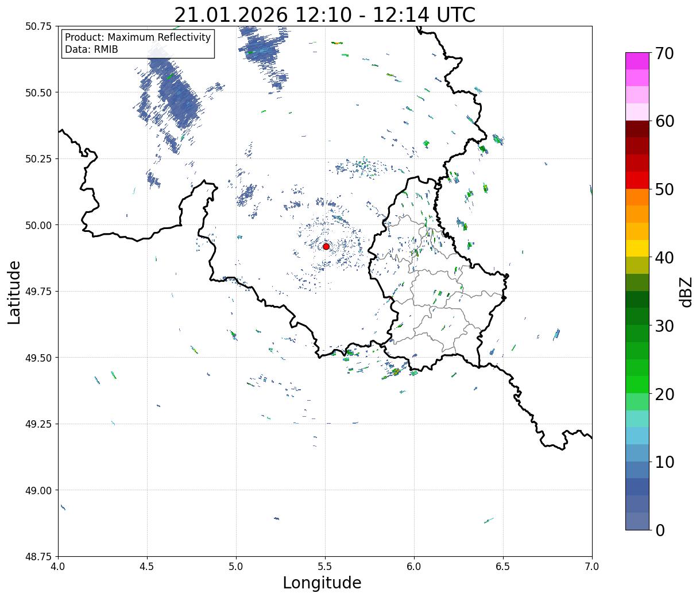Pick the magenta top colorbar segment
This screenshot has width=700, height=597.
coord(637,61)
